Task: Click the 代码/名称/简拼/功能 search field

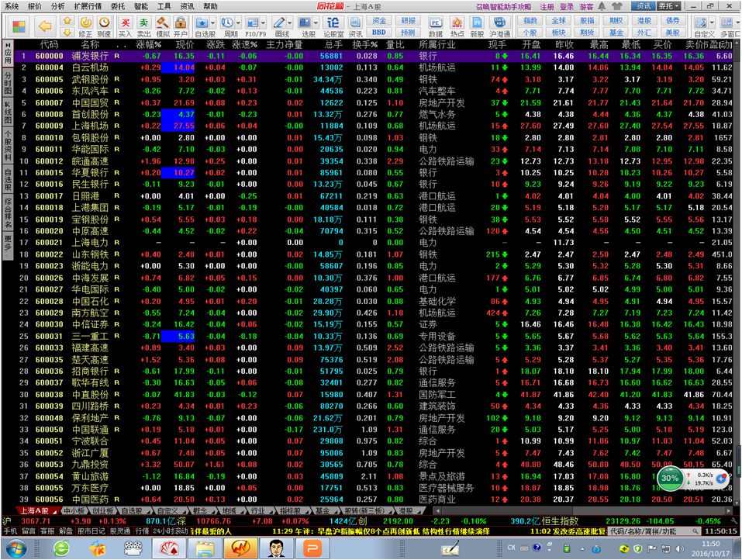Action: click(654, 531)
